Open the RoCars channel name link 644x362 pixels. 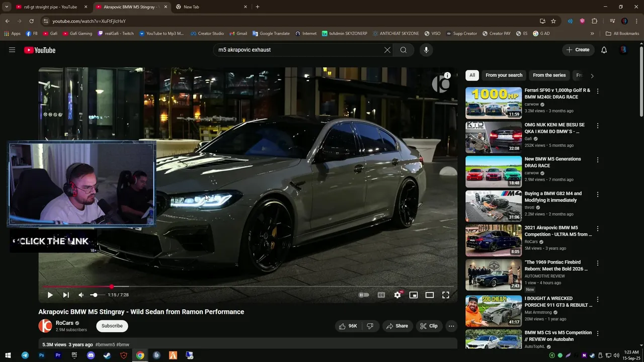[64, 323]
